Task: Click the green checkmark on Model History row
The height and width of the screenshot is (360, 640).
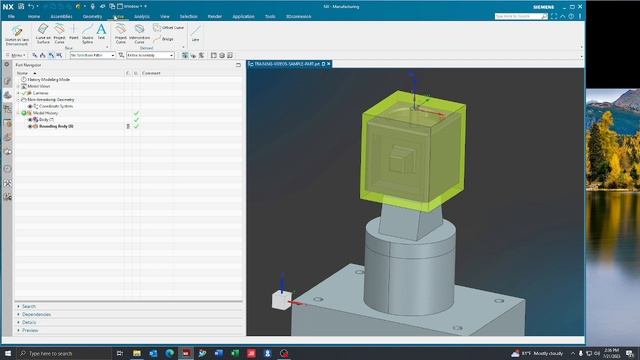Action: [x=136, y=113]
